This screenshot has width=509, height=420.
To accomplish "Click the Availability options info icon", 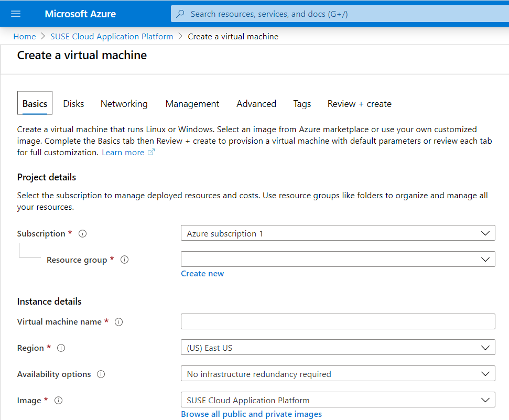I will (101, 374).
